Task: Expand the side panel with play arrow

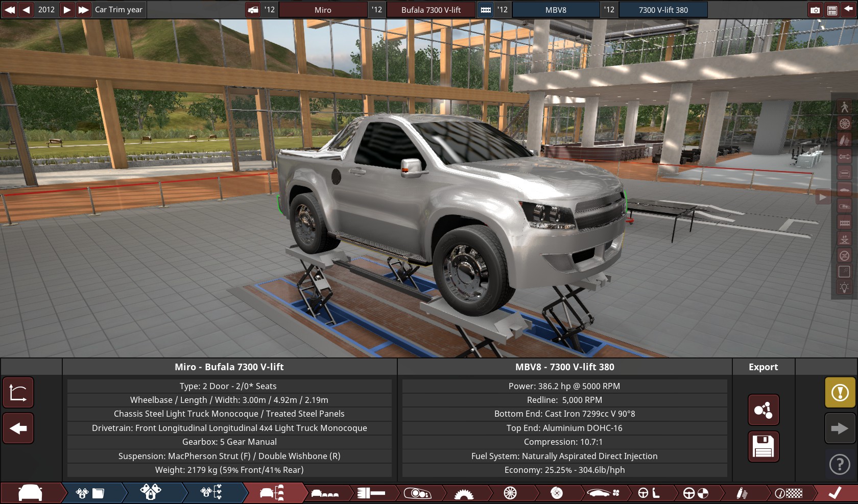Action: tap(823, 197)
